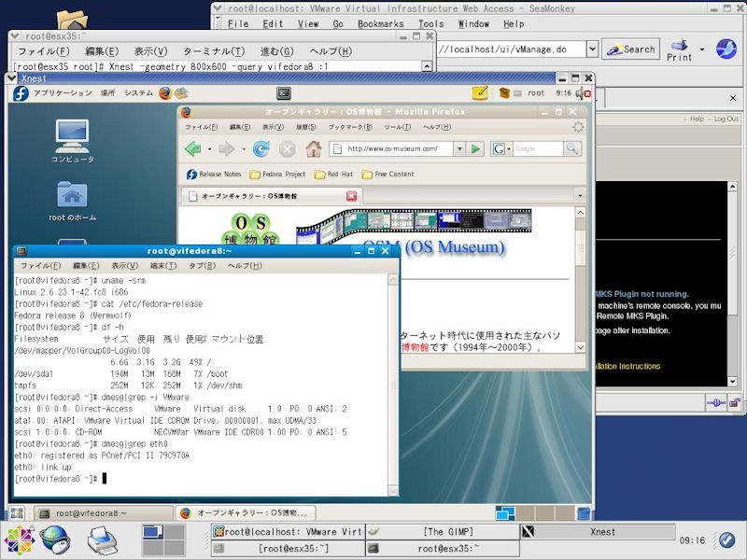This screenshot has height=560, width=747.
Task: Switch to root@vifedora8 in Xnest taskbar
Action: [x=103, y=513]
